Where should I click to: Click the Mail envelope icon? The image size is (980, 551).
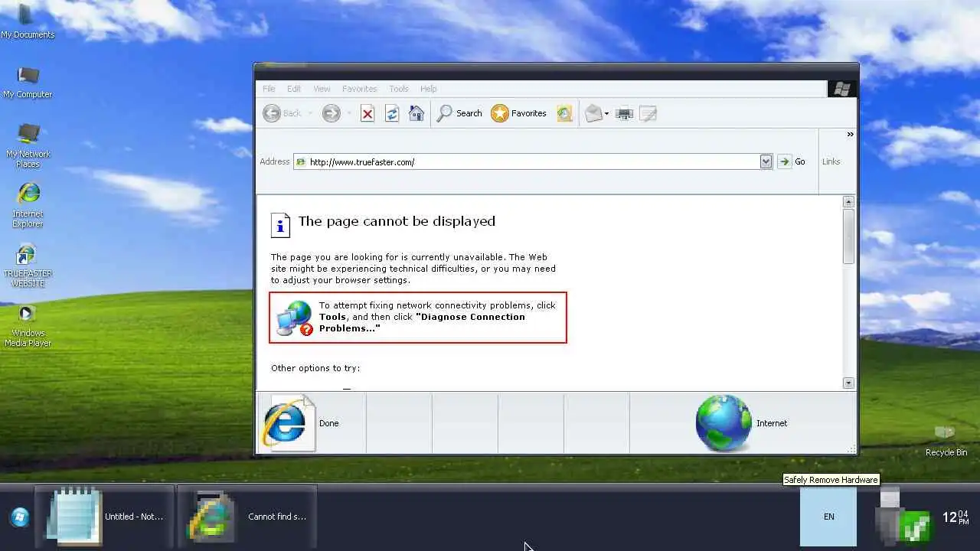point(593,113)
